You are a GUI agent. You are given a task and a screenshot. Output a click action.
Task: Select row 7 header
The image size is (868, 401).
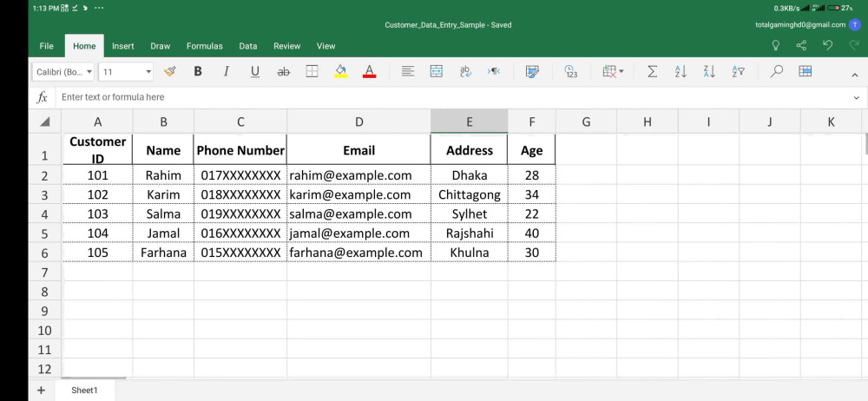[45, 272]
